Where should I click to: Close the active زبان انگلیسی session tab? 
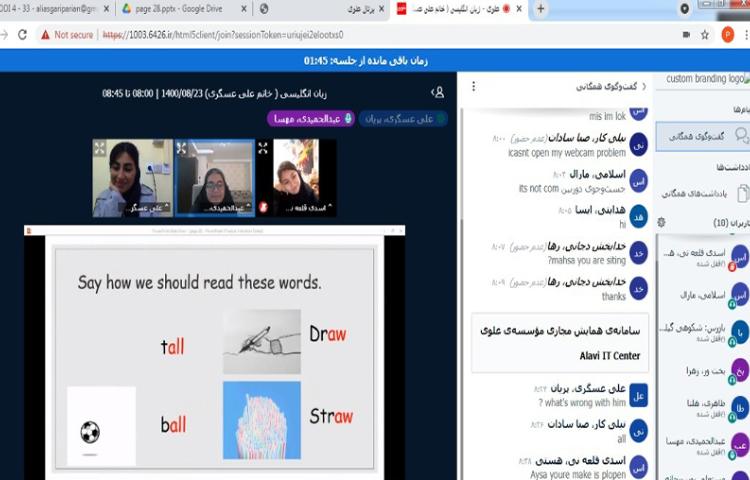519,9
